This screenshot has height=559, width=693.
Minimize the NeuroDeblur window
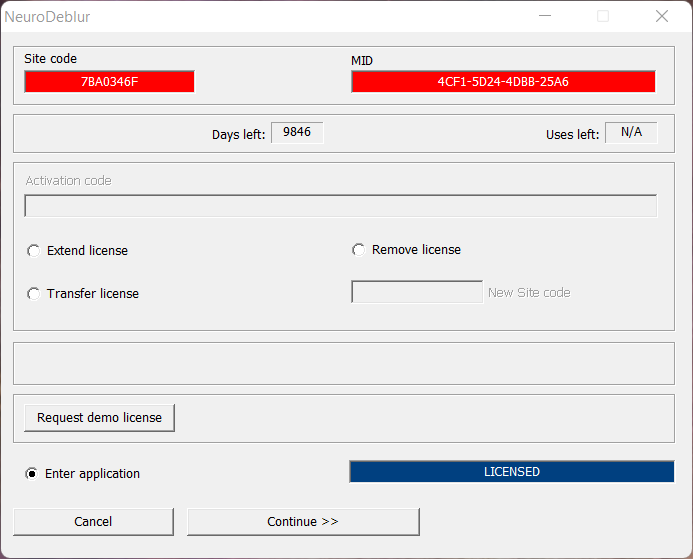545,16
